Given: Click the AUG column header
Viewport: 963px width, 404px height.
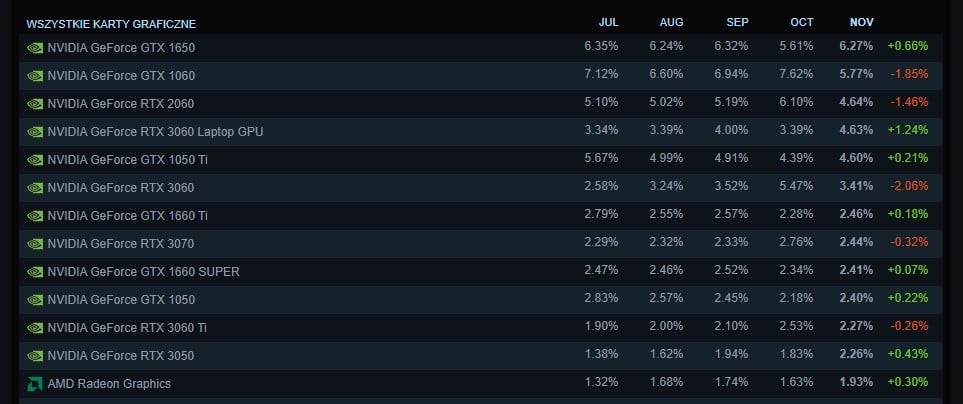Looking at the screenshot, I should [671, 22].
